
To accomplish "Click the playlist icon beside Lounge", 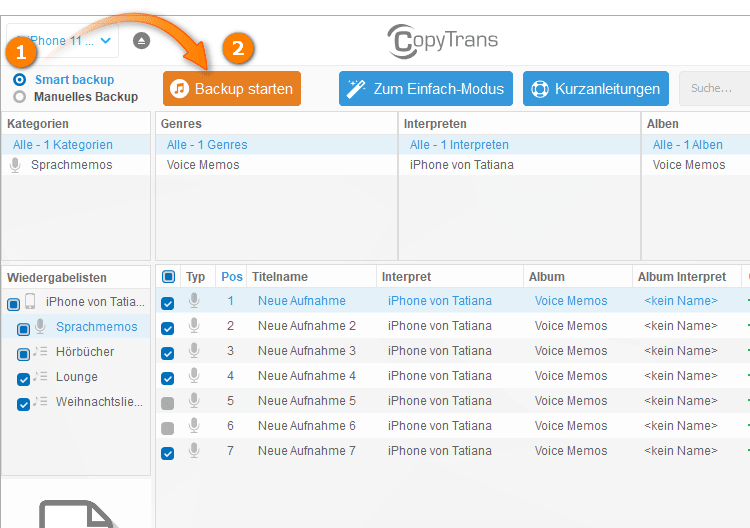I will 40,376.
